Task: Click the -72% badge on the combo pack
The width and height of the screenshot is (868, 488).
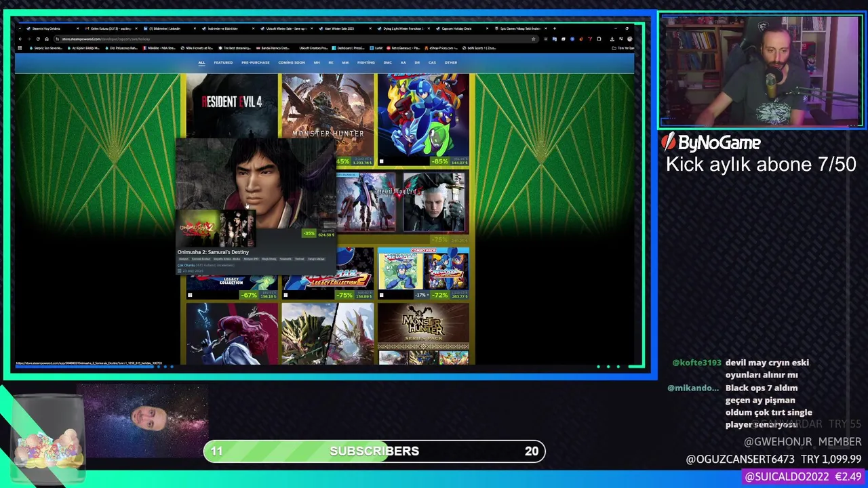Action: coord(440,295)
